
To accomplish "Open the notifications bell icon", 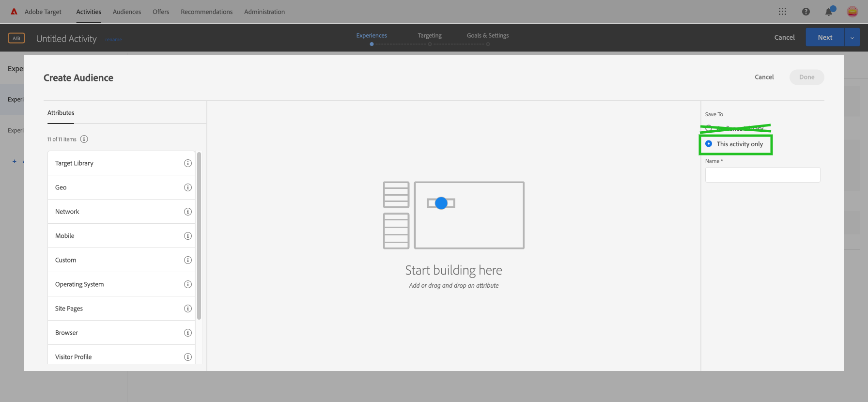I will [x=829, y=11].
